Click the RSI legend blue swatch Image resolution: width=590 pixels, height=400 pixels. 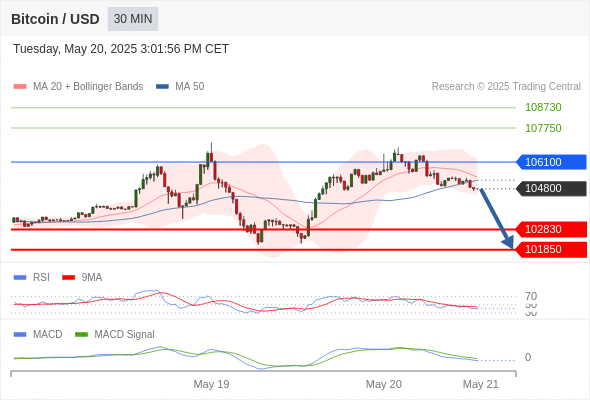(20, 278)
